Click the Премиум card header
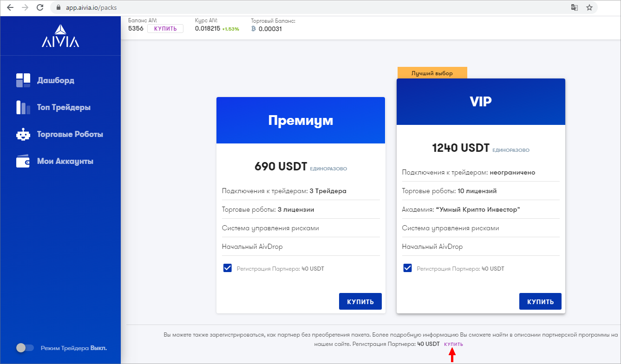 point(301,120)
